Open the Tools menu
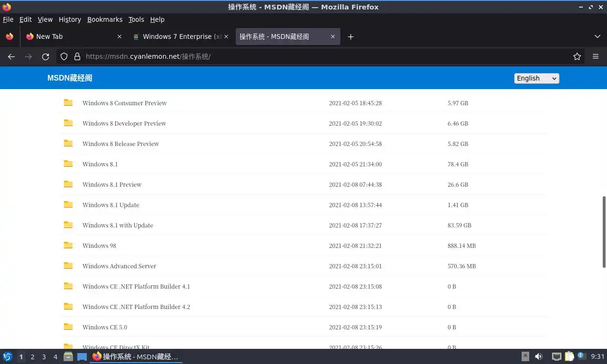The width and height of the screenshot is (607, 364). pos(136,19)
